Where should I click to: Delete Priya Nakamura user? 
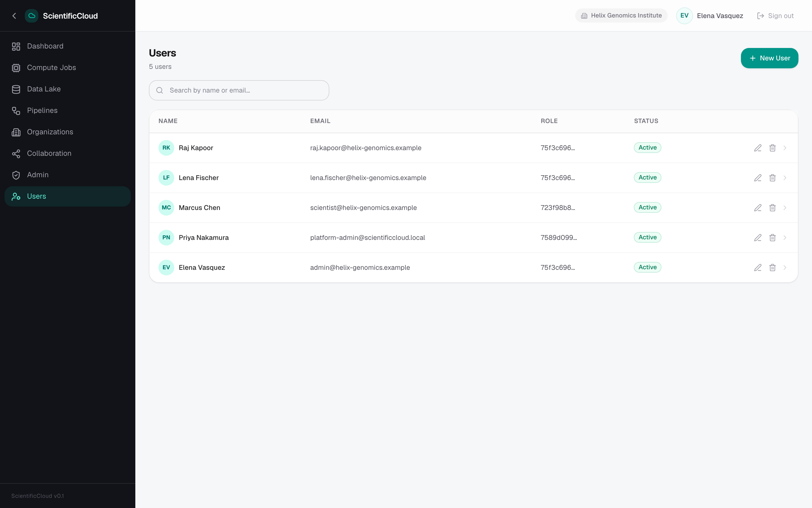point(773,238)
